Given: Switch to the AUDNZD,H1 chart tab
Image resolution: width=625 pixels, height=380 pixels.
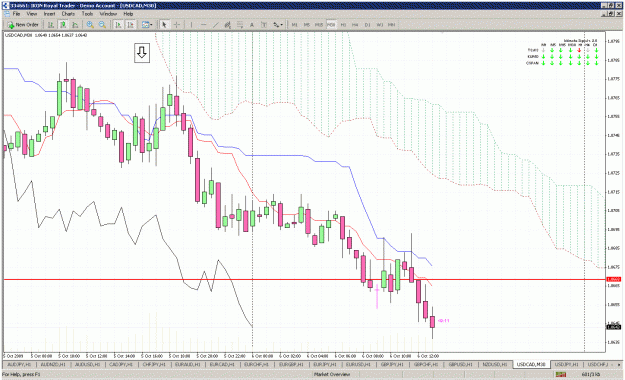Looking at the screenshot, I should 53,364.
